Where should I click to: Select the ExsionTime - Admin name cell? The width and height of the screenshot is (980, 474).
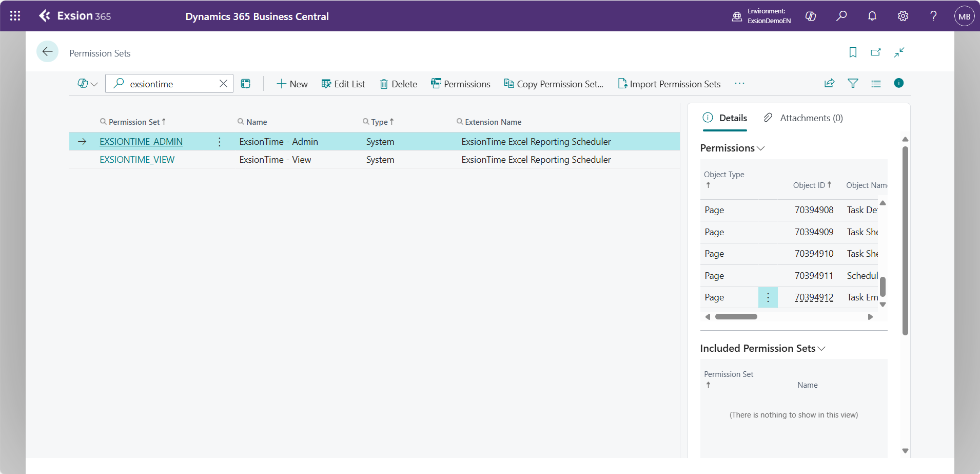pos(279,142)
